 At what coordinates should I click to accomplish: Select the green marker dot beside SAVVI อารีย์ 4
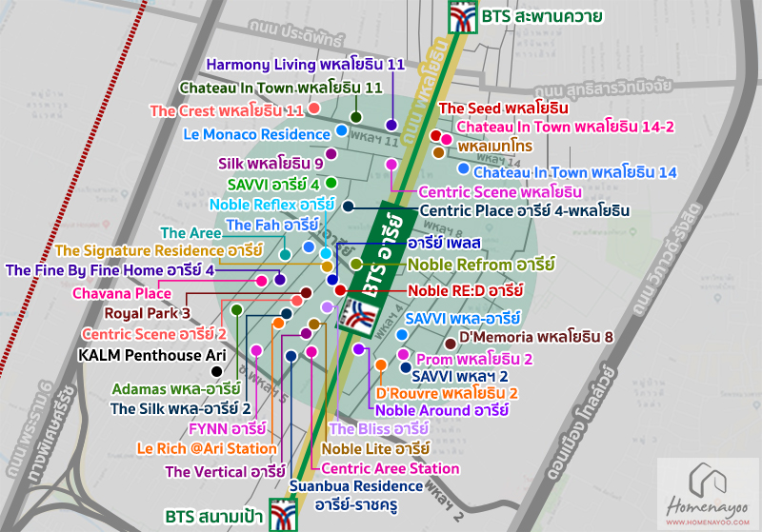[331, 183]
